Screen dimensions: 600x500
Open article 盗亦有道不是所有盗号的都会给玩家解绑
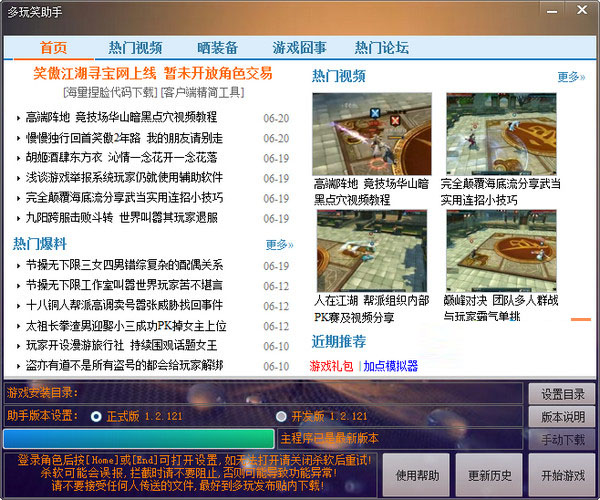point(124,365)
